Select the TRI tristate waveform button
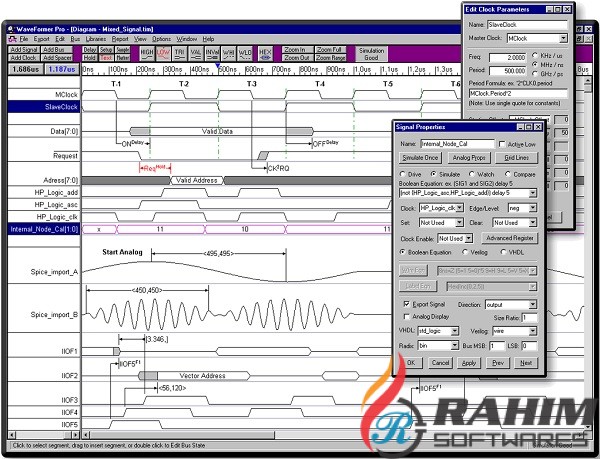The height and width of the screenshot is (459, 600). click(x=179, y=54)
